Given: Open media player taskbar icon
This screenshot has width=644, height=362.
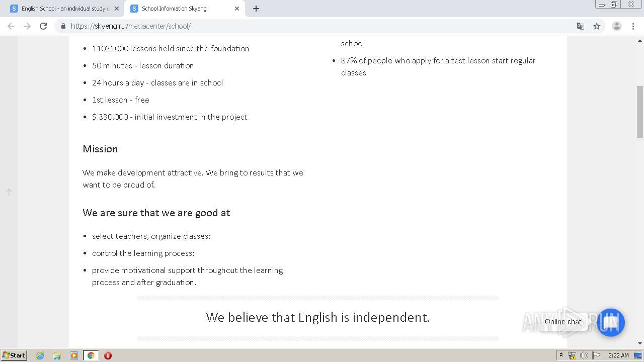Looking at the screenshot, I should pyautogui.click(x=74, y=355).
